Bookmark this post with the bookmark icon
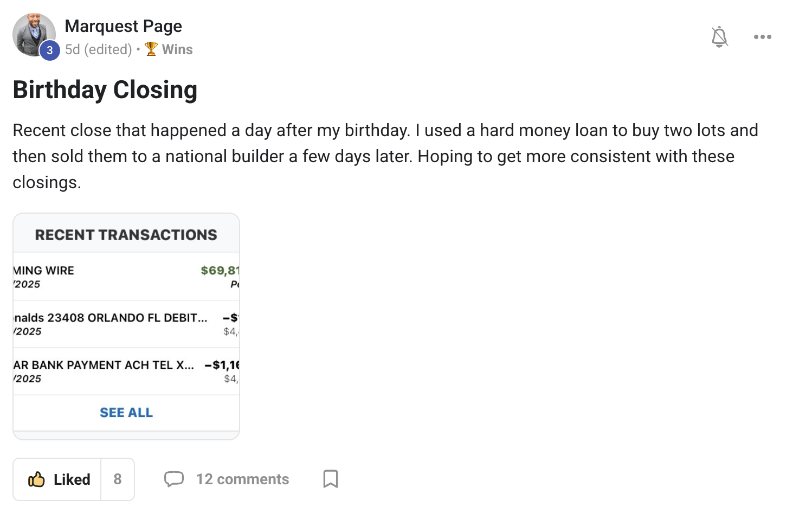 (331, 479)
